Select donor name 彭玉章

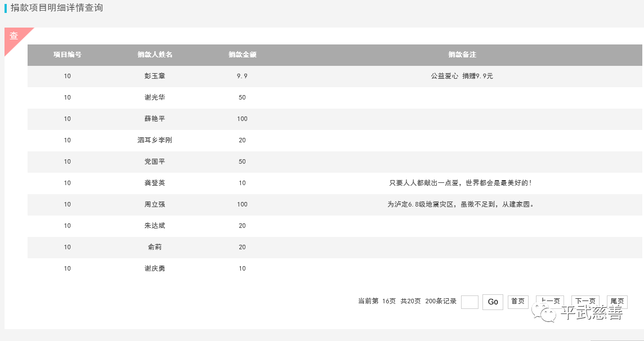[155, 76]
